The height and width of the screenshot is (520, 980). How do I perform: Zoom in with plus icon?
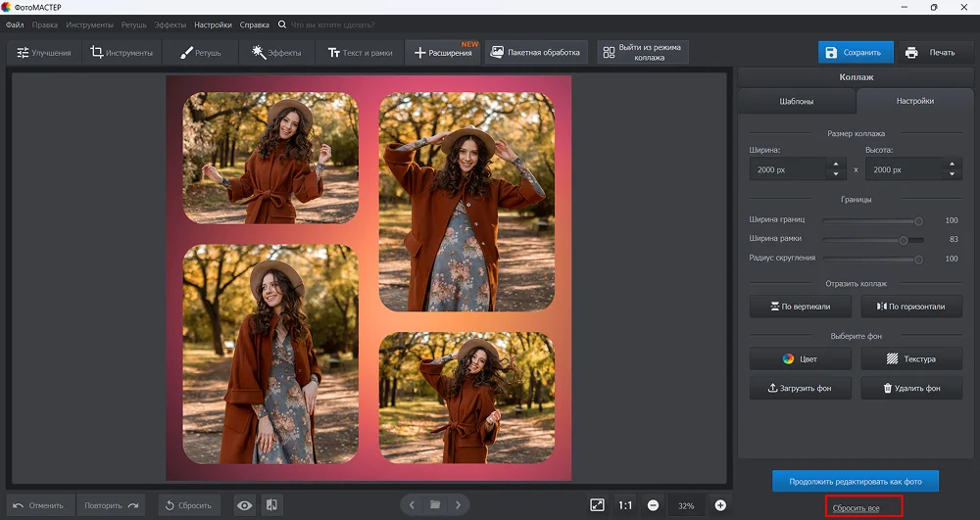click(x=720, y=505)
